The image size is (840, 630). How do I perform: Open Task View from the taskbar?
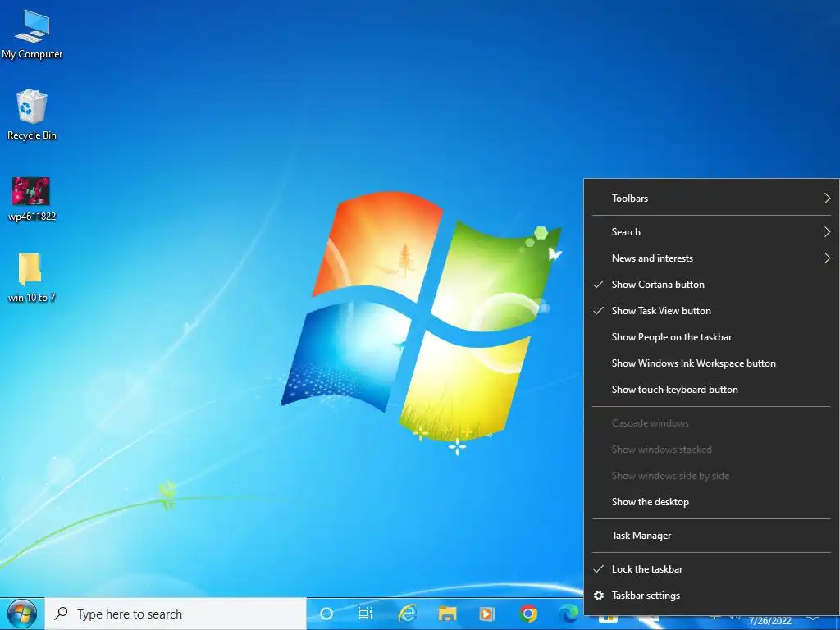point(366,614)
